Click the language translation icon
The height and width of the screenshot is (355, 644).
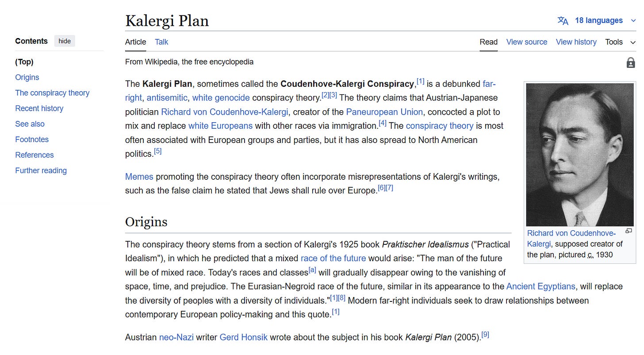click(x=563, y=21)
